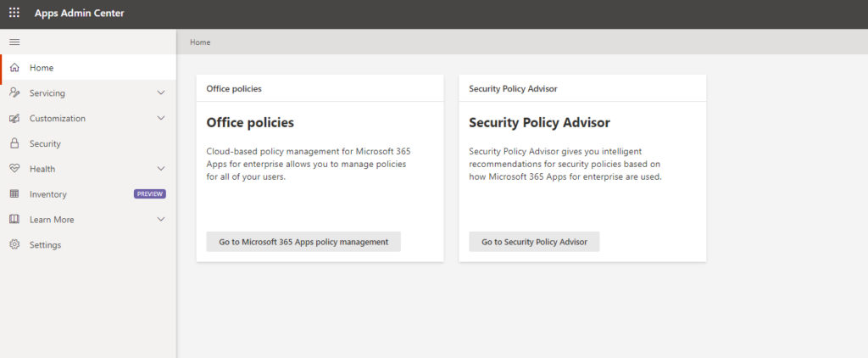This screenshot has width=868, height=358.
Task: Click the Cloud-based policy management description
Action: coord(309,164)
